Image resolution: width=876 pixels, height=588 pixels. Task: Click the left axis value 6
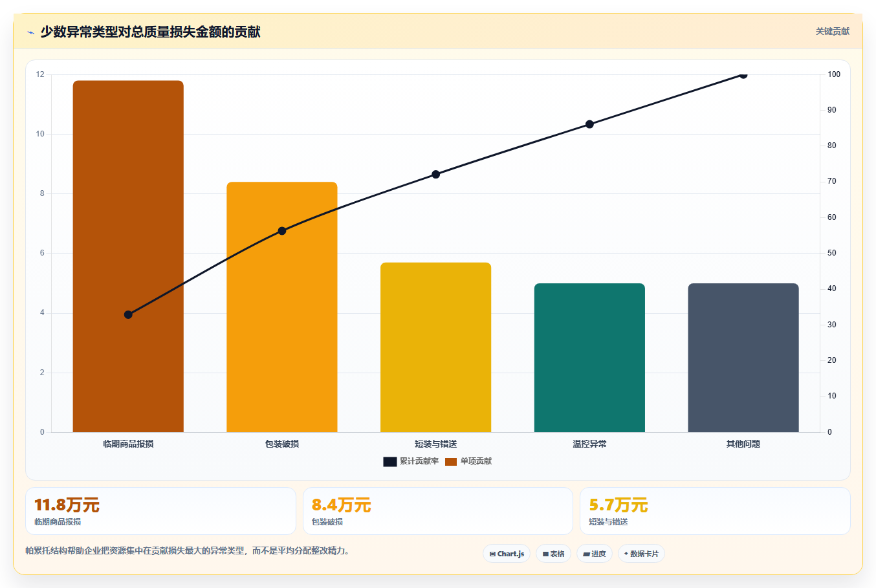pos(42,253)
